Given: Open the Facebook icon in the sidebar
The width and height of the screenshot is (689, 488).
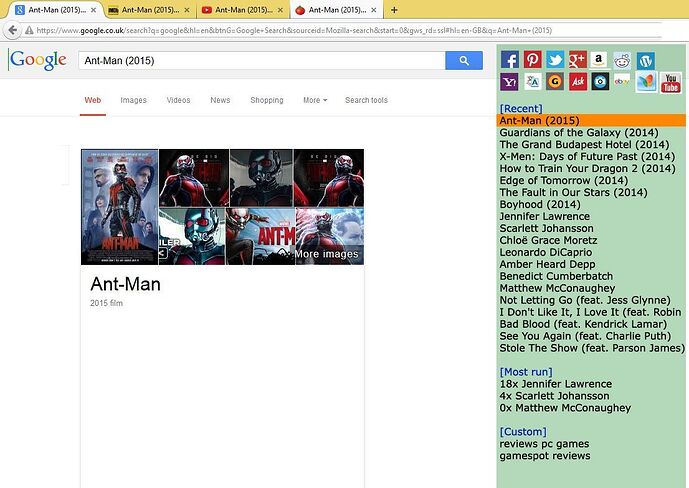Looking at the screenshot, I should [510, 59].
